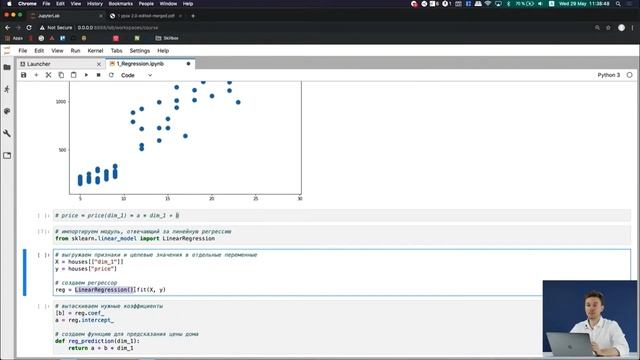Switch to the merged pdf browser tab
Image resolution: width=640 pixels, height=360 pixels.
click(x=146, y=16)
